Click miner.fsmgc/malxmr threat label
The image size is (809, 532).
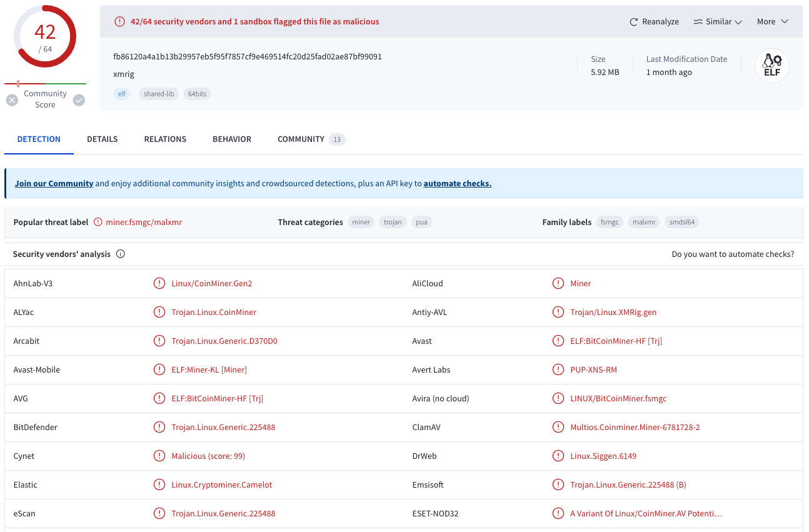coord(144,222)
